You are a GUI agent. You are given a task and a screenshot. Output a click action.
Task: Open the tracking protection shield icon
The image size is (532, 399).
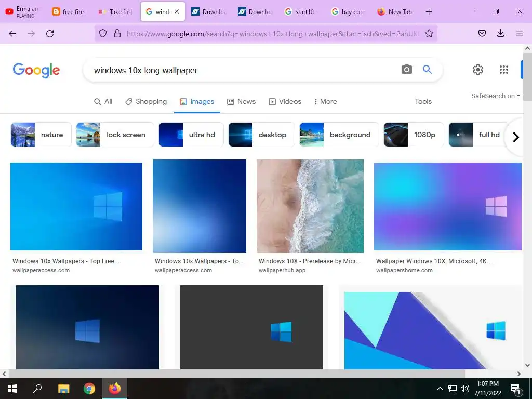click(x=103, y=33)
